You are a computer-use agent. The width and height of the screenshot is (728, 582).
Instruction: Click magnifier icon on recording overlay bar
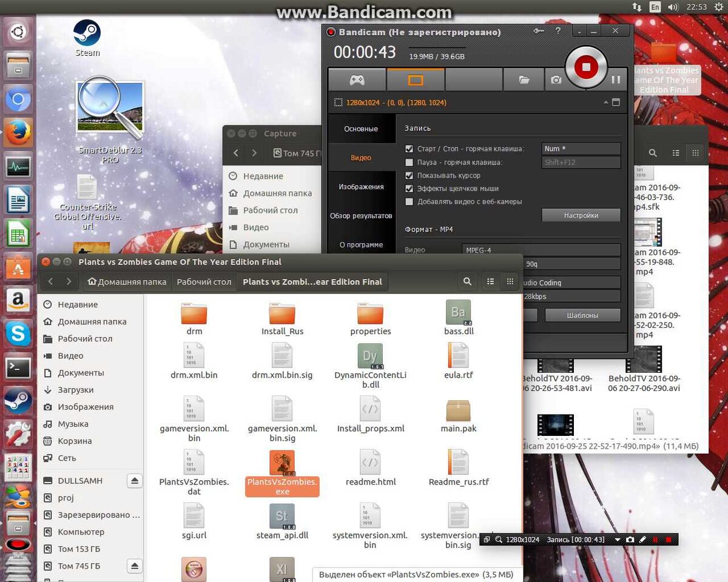[499, 540]
